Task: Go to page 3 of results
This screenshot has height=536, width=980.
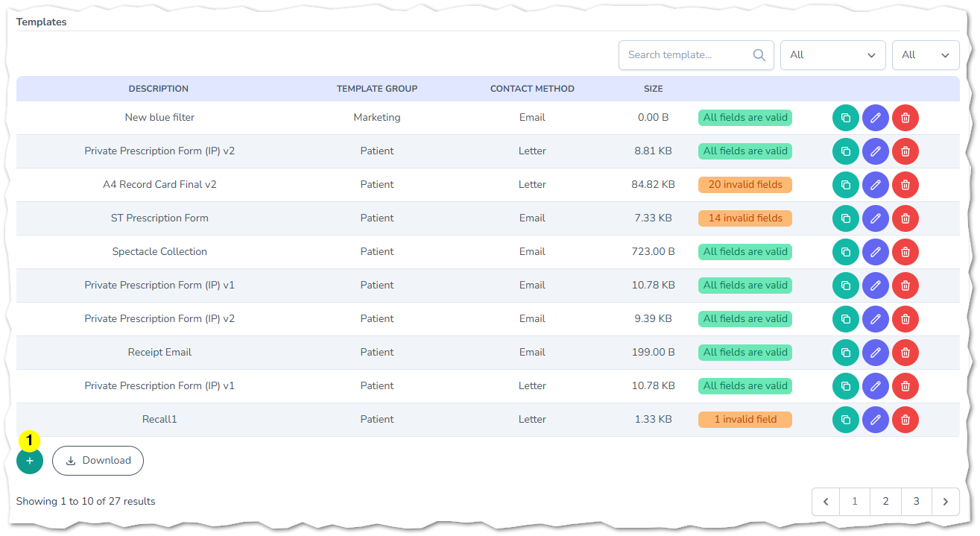Action: [916, 502]
